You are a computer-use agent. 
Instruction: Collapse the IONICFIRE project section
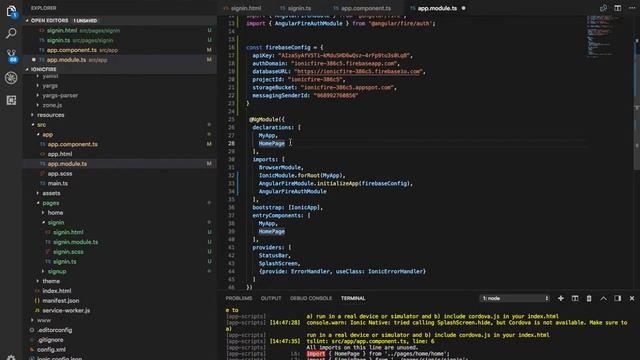click(x=27, y=69)
